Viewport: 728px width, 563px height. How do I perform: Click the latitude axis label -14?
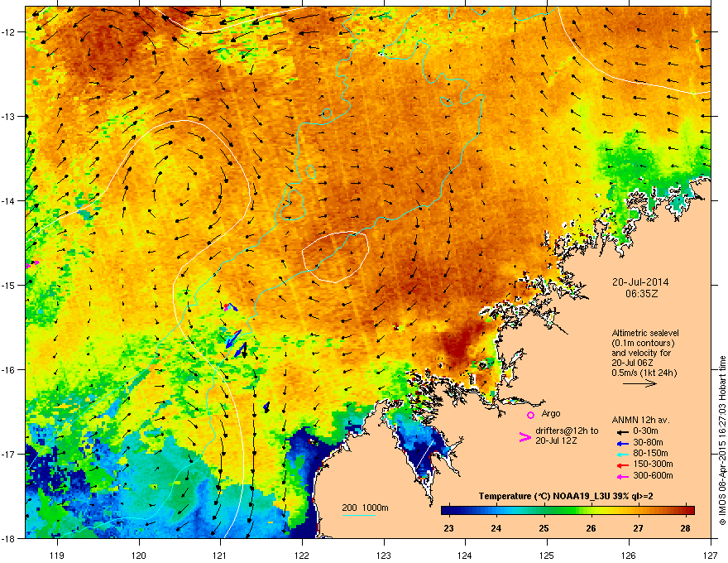coord(8,201)
